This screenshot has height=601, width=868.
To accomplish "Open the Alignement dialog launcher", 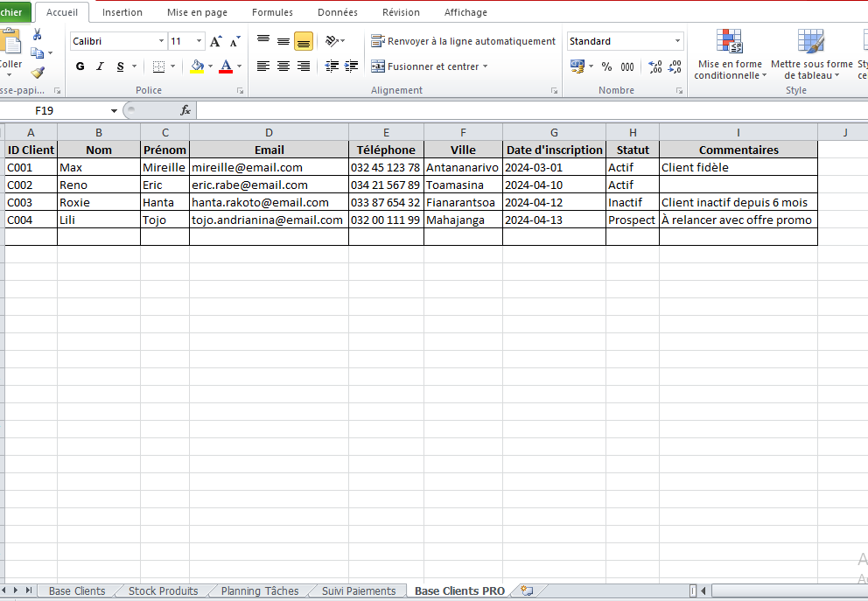I will click(554, 91).
